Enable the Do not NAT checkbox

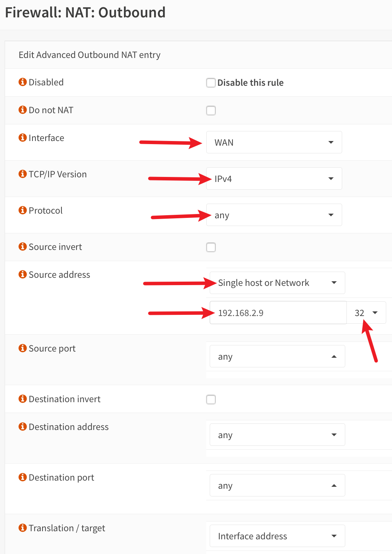(211, 110)
